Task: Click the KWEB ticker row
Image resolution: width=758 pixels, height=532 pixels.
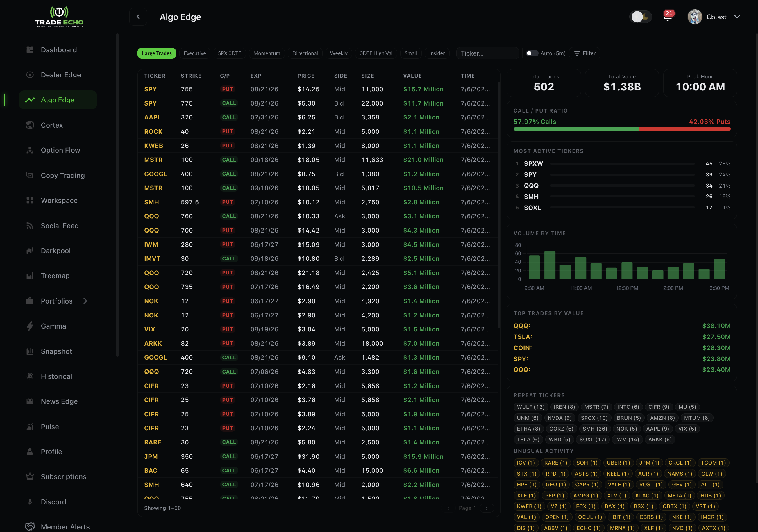Action: click(x=318, y=146)
